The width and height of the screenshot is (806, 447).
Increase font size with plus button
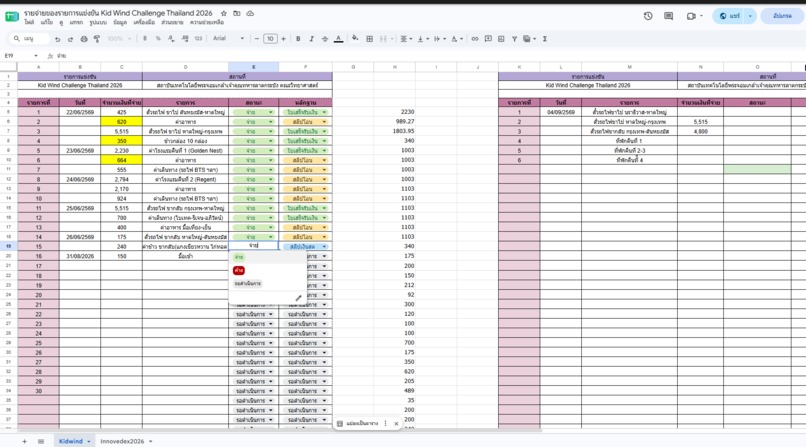[x=283, y=39]
